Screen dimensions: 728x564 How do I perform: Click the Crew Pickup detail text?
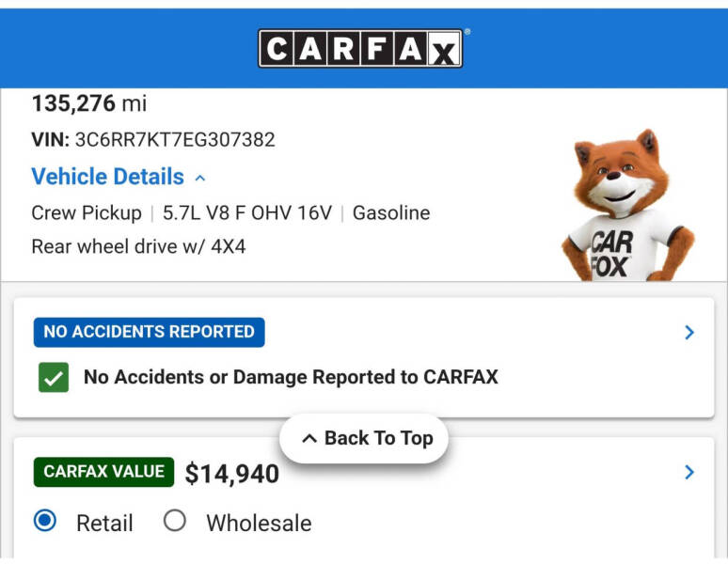87,212
